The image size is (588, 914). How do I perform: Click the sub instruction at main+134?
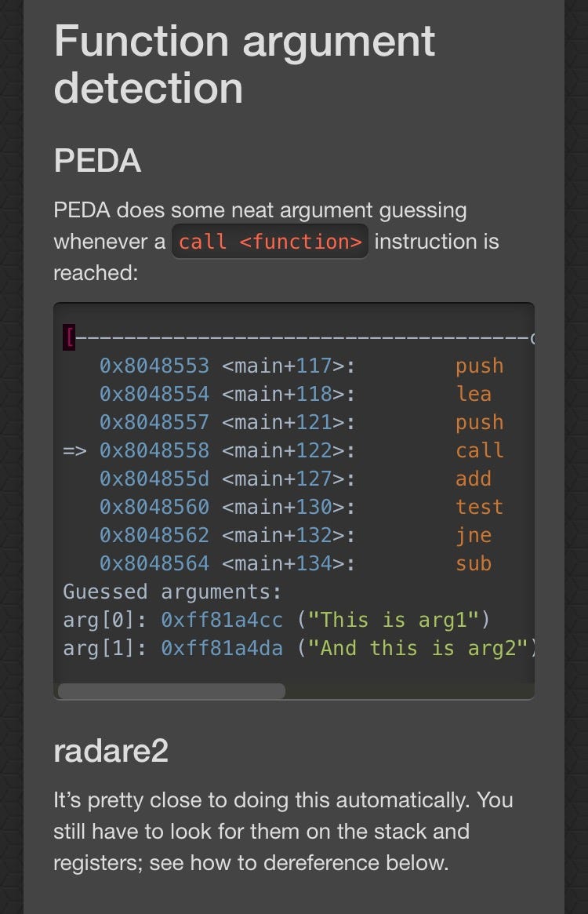(x=474, y=563)
